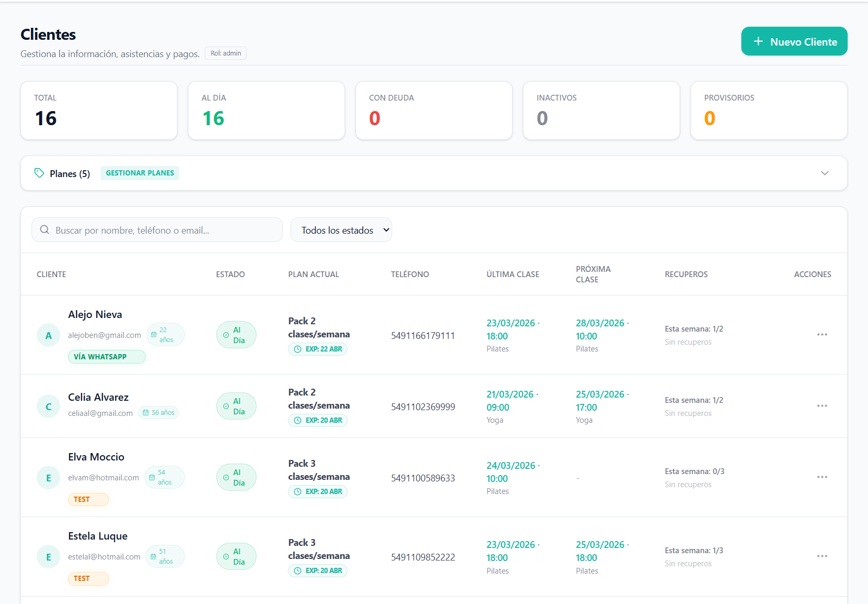Select the Con Deuda summary card
This screenshot has width=868, height=604.
(433, 111)
